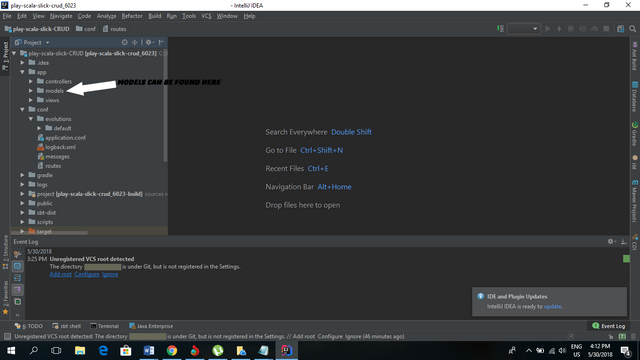This screenshot has width=640, height=360.
Task: Collapse the app folder
Action: [x=23, y=72]
